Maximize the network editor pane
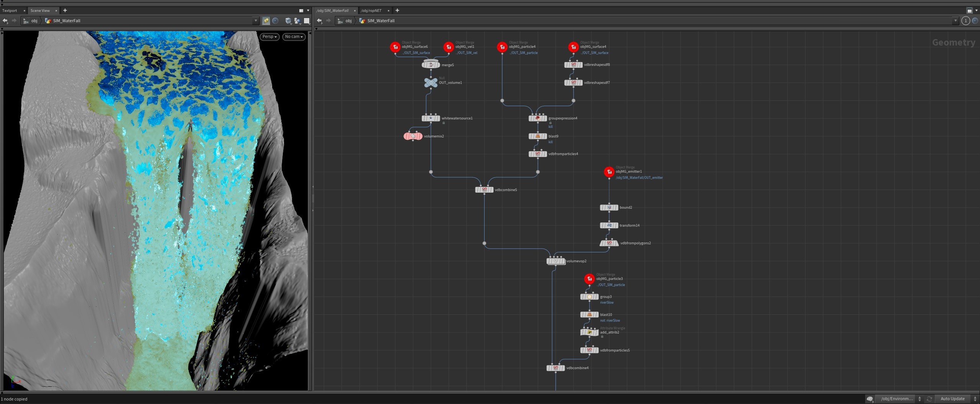The image size is (980, 404). pos(970,11)
